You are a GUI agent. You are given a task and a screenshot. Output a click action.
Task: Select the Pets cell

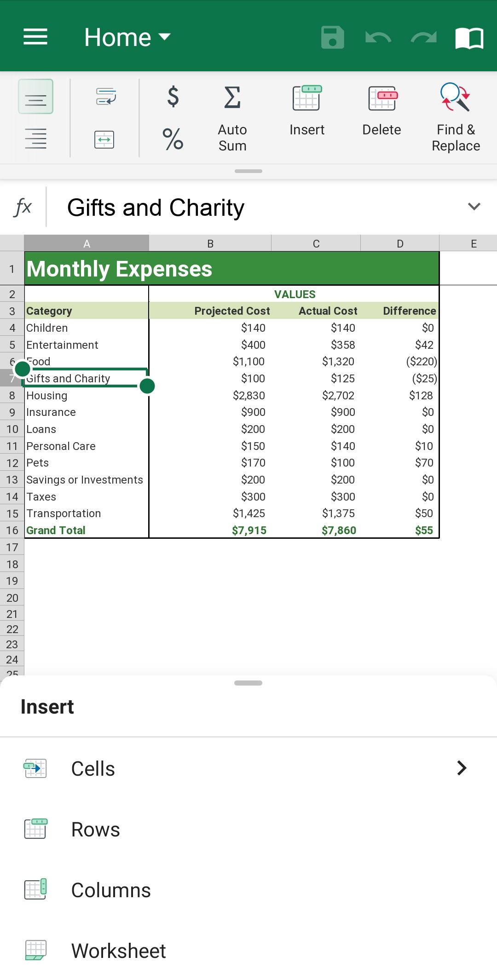pyautogui.click(x=87, y=463)
